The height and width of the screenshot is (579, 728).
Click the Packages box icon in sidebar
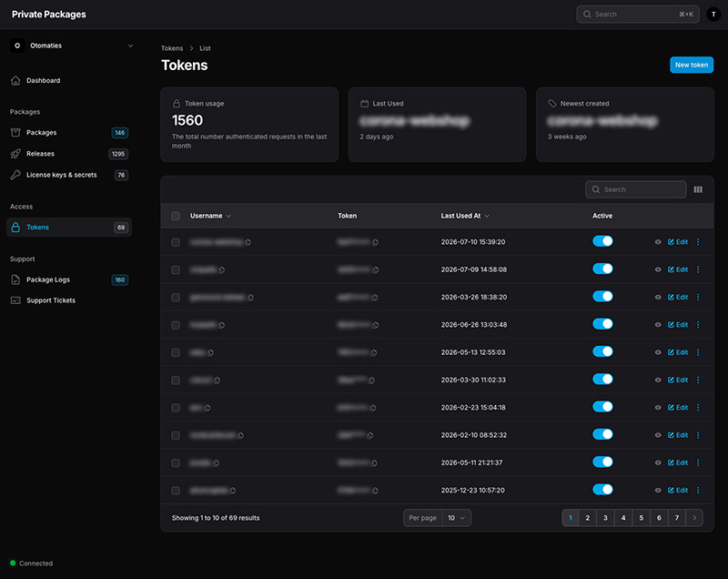(15, 132)
